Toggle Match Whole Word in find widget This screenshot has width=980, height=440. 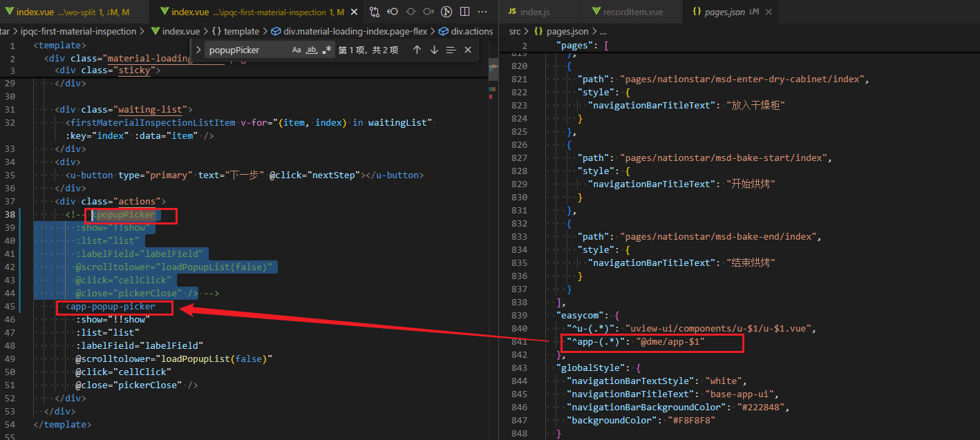(312, 50)
